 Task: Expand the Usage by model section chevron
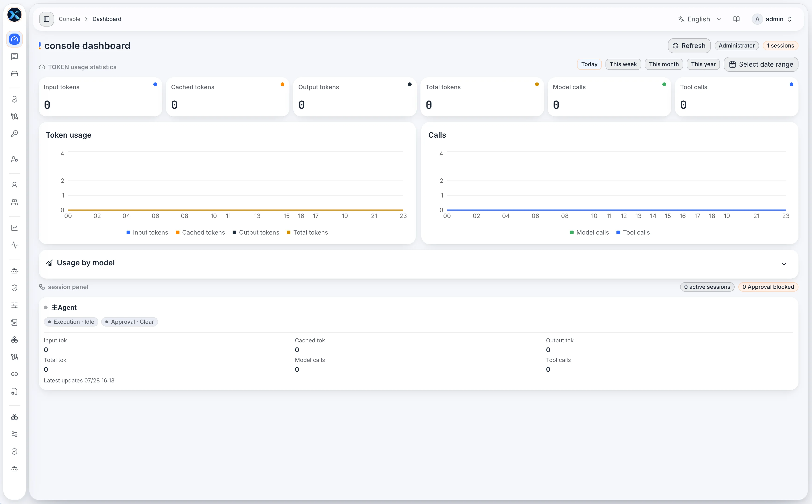(x=784, y=264)
